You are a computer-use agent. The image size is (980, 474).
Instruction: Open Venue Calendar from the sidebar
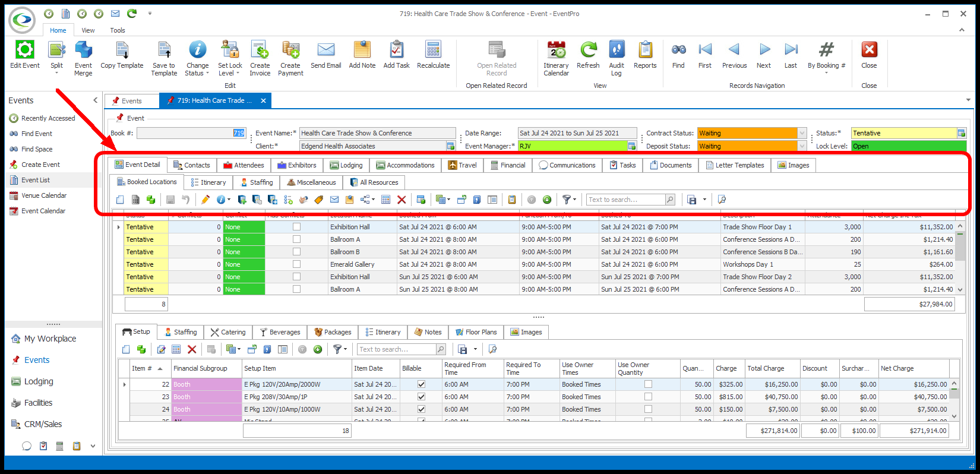(x=44, y=195)
